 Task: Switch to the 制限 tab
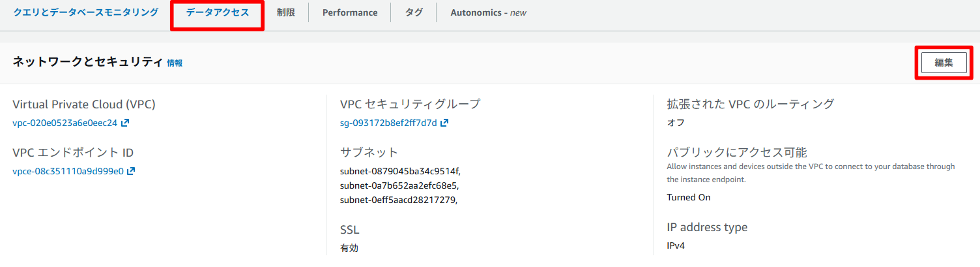[285, 12]
